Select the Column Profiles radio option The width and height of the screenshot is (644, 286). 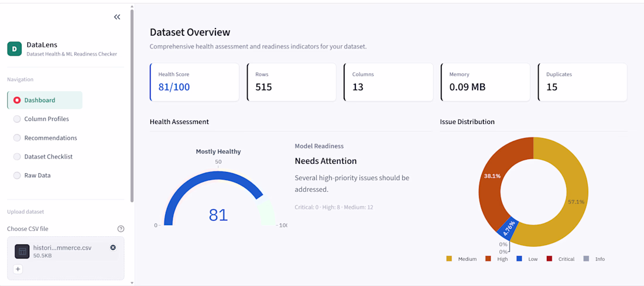point(17,119)
